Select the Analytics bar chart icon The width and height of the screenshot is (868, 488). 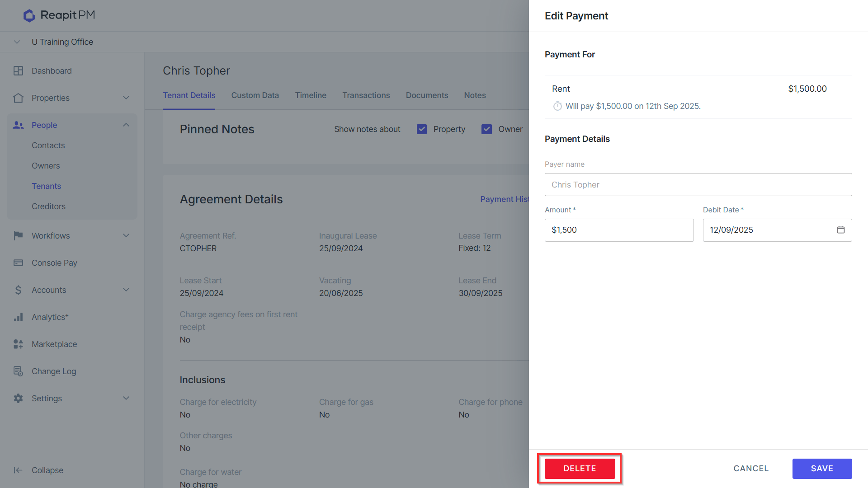click(19, 317)
